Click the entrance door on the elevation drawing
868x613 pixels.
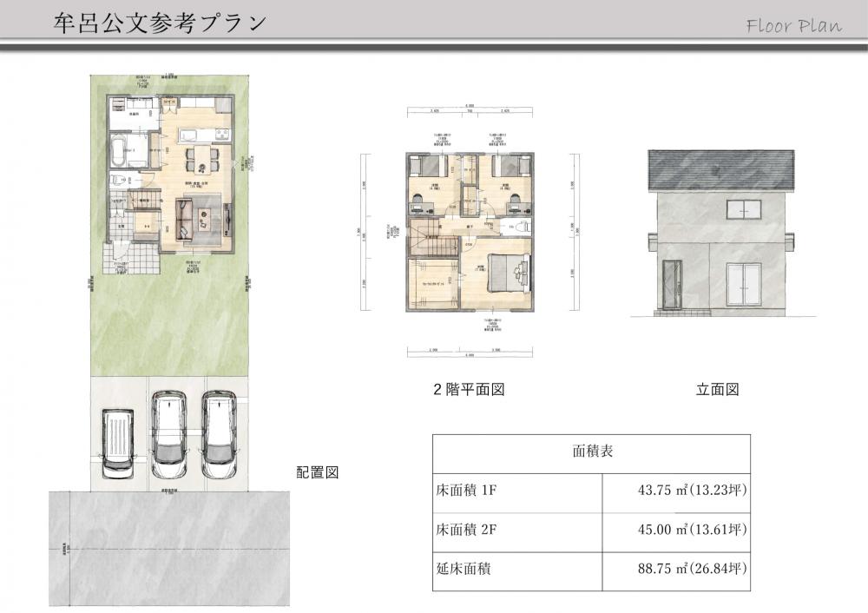671,283
